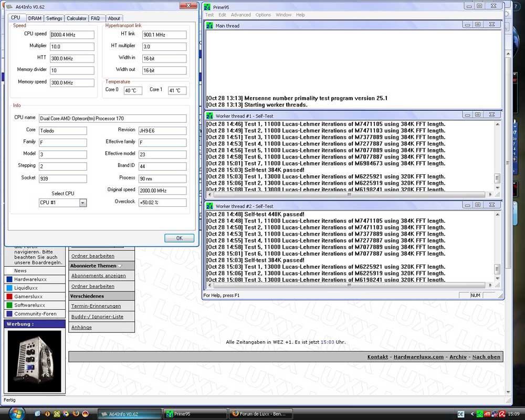This screenshot has width=525, height=420.
Task: Open the Archiv link
Action: [458, 357]
